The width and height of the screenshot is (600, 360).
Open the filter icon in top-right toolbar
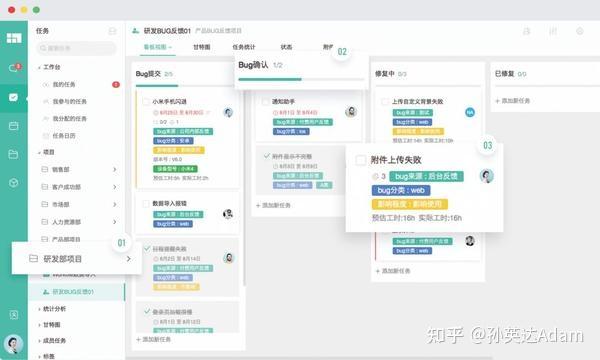pos(553,31)
